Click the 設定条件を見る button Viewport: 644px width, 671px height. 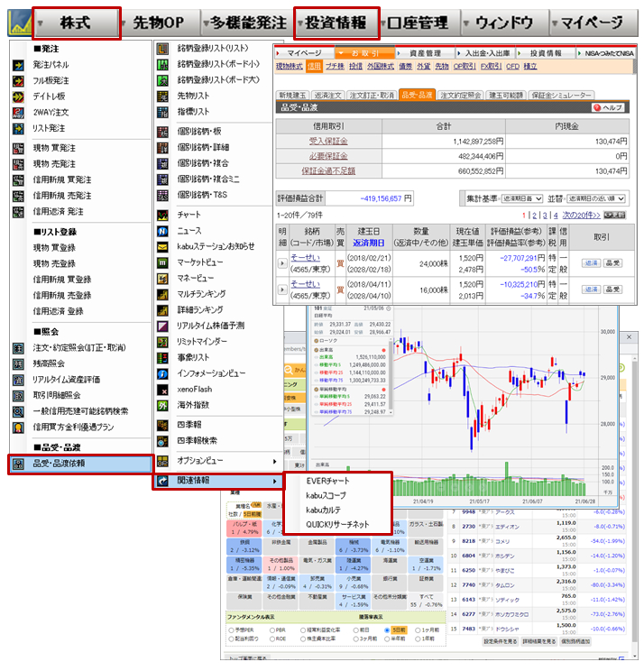tap(501, 641)
